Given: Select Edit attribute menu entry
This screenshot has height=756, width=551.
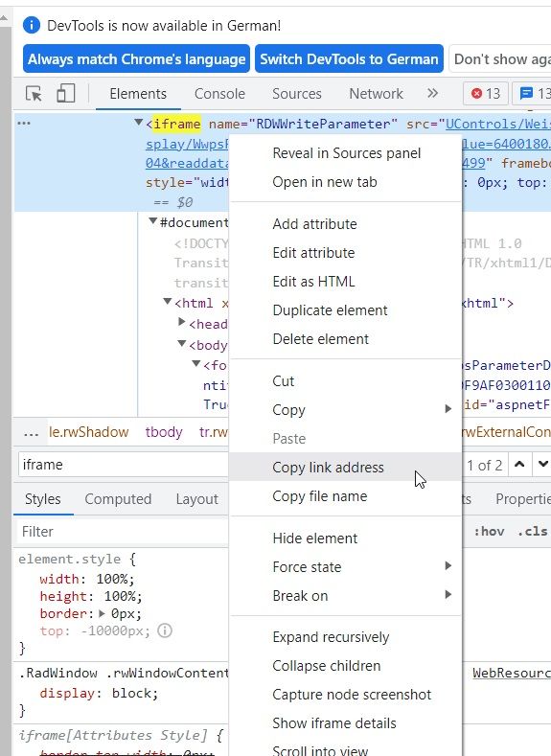Looking at the screenshot, I should click(345, 253).
